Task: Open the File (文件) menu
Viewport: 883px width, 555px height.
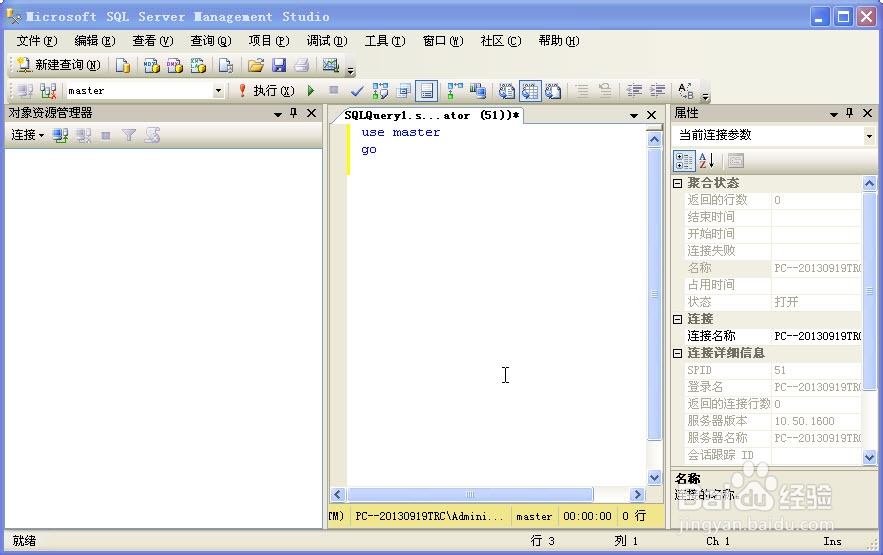Action: pos(37,41)
